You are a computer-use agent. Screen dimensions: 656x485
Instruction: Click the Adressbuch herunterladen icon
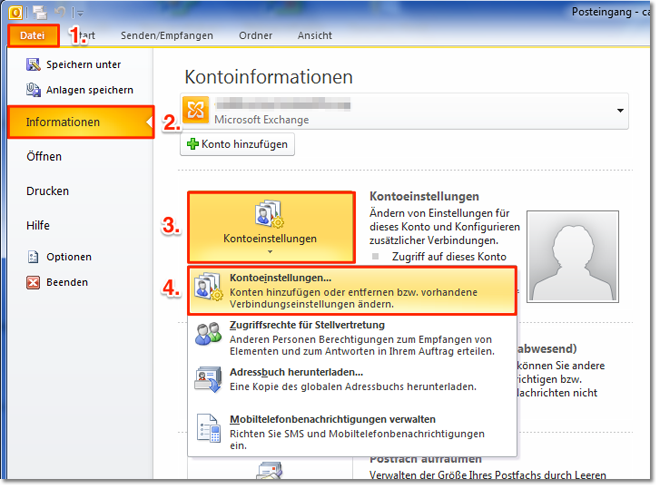[208, 380]
